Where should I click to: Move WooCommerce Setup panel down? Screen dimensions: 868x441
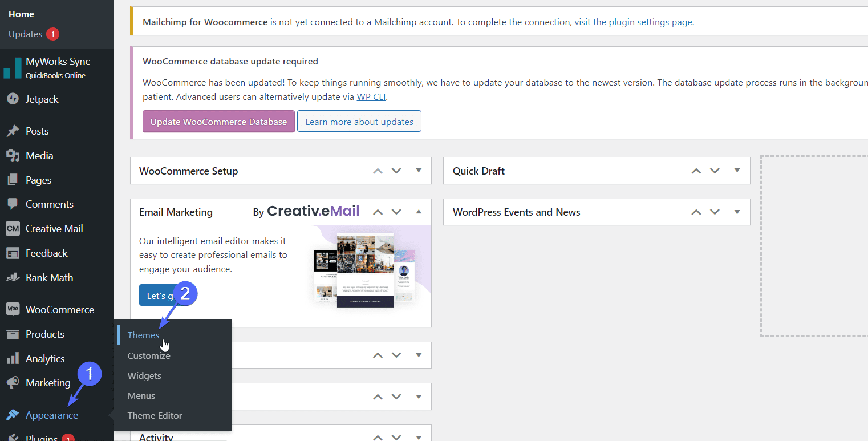396,171
